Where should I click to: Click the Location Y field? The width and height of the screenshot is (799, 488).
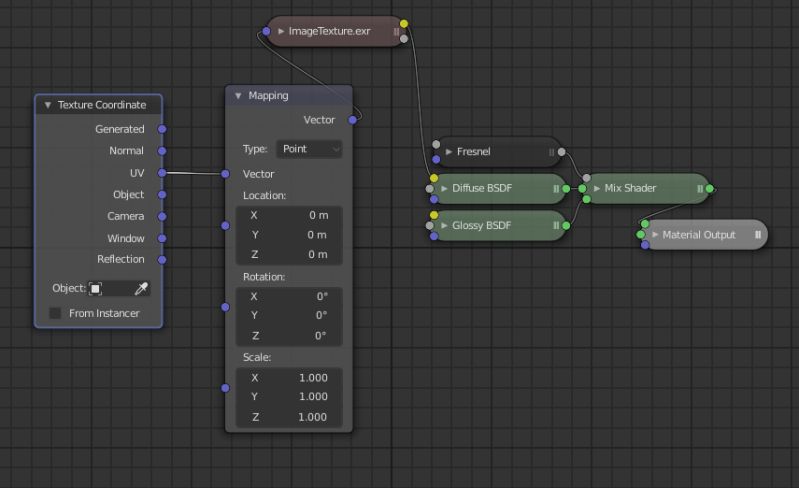click(x=289, y=235)
